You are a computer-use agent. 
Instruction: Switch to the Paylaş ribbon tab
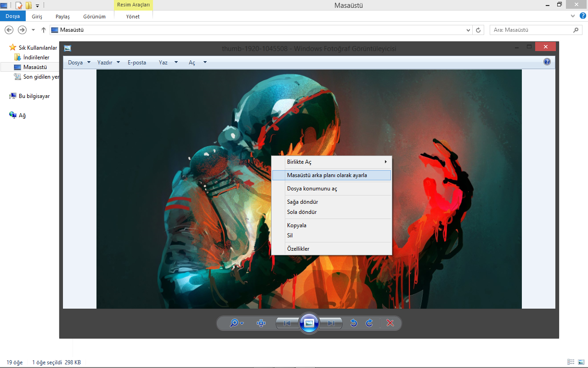click(62, 17)
